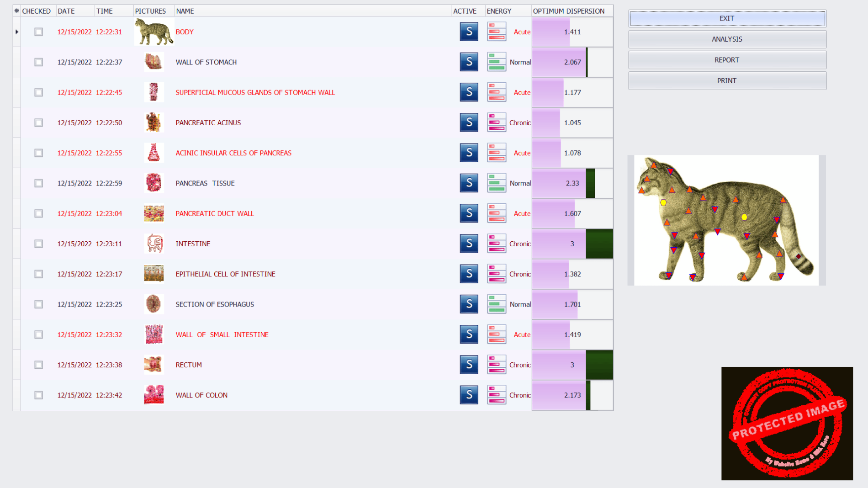Click the S icon for SECTION OF ESOPHAGUS
The height and width of the screenshot is (488, 868).
pos(469,304)
